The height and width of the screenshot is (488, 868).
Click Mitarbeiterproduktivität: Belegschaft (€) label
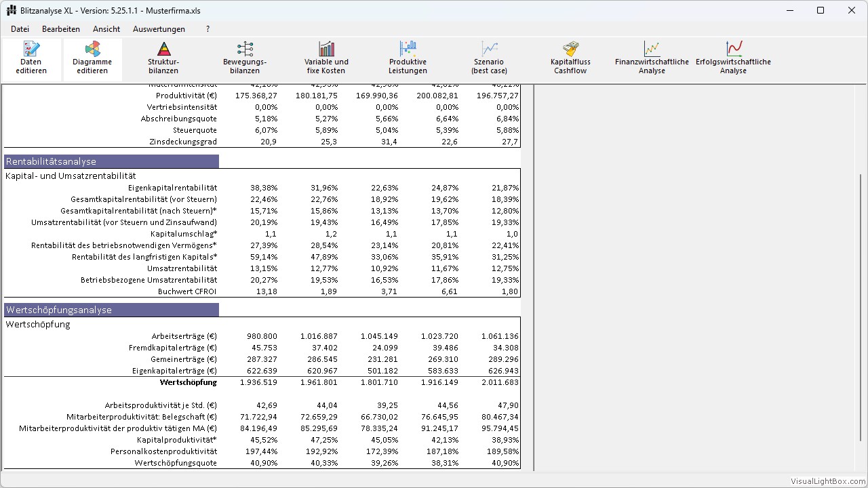(x=142, y=417)
